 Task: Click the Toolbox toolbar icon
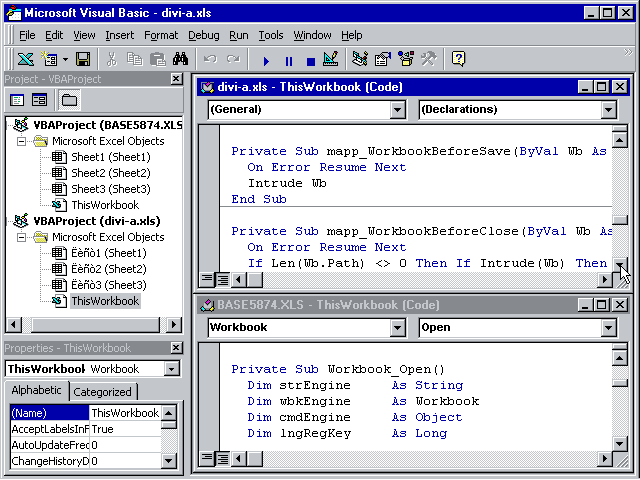[x=429, y=59]
